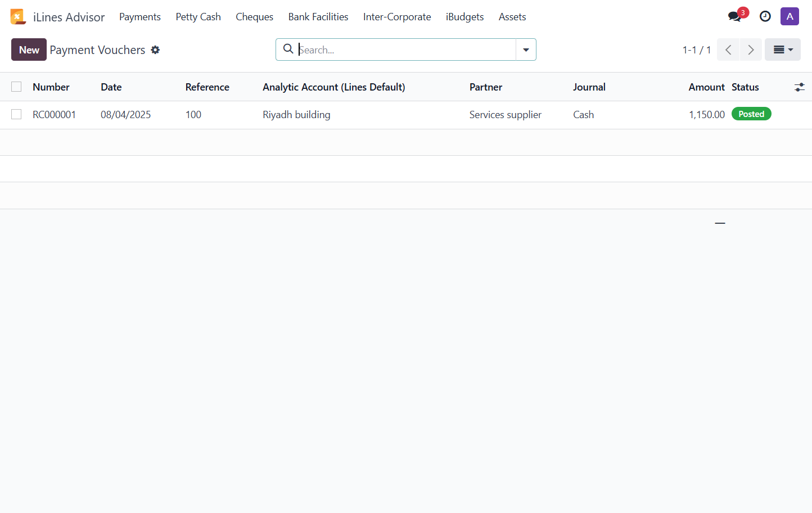
Task: Open voucher RC000001
Action: click(x=54, y=114)
